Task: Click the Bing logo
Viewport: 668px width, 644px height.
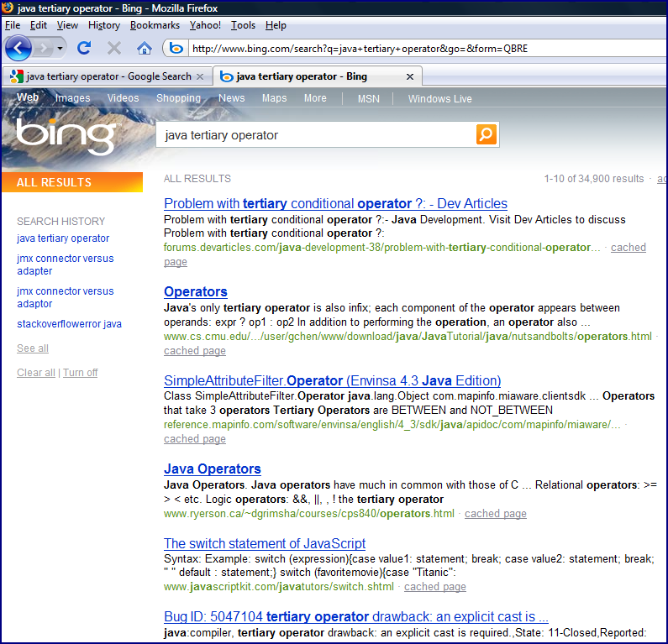Action: (66, 136)
